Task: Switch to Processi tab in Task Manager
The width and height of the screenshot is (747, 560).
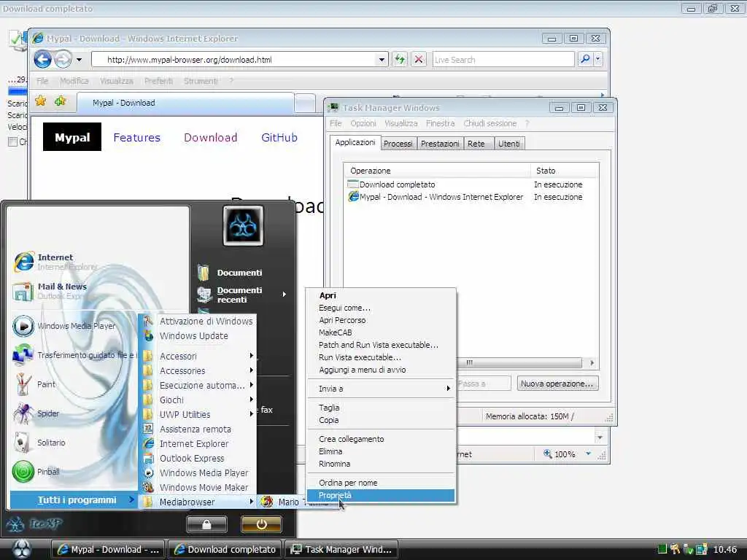Action: 398,144
